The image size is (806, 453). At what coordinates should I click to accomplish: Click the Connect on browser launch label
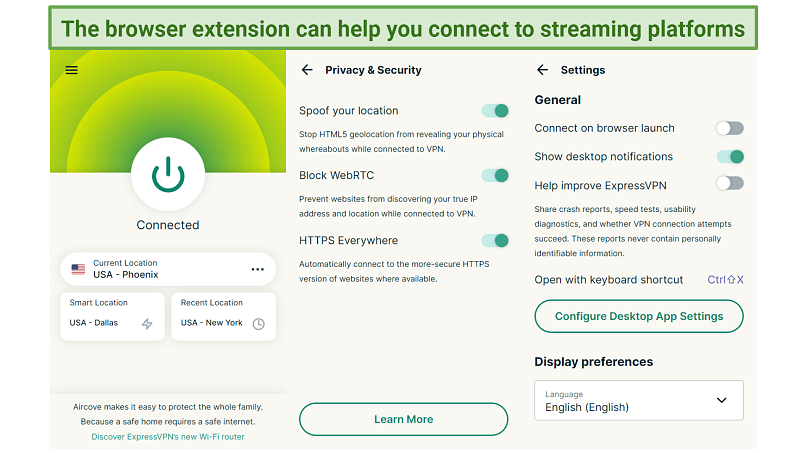[x=604, y=128]
